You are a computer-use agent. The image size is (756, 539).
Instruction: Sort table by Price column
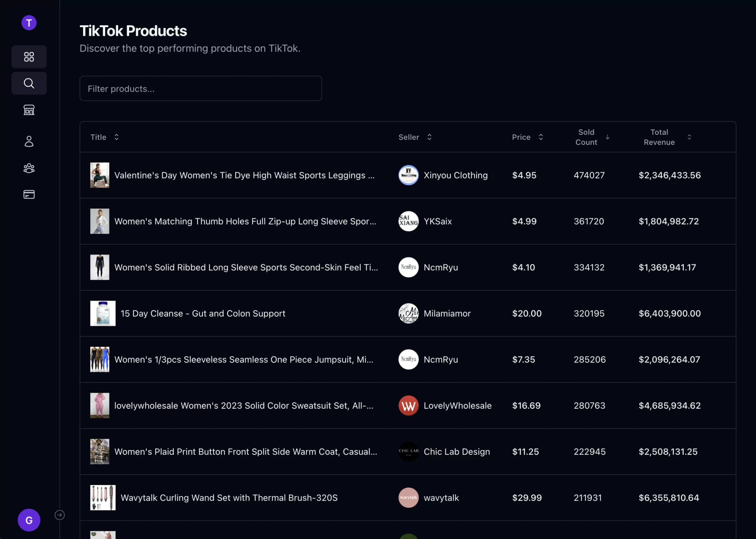click(x=528, y=137)
